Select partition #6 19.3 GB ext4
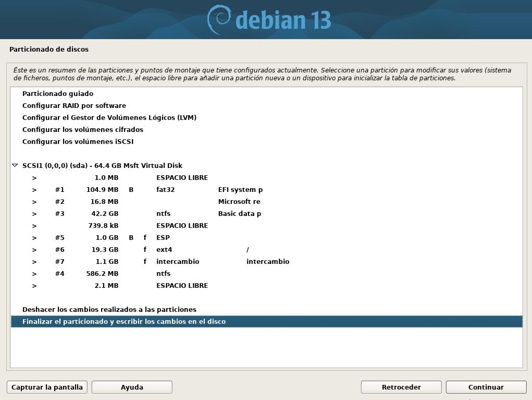Image resolution: width=532 pixels, height=400 pixels. coord(266,250)
